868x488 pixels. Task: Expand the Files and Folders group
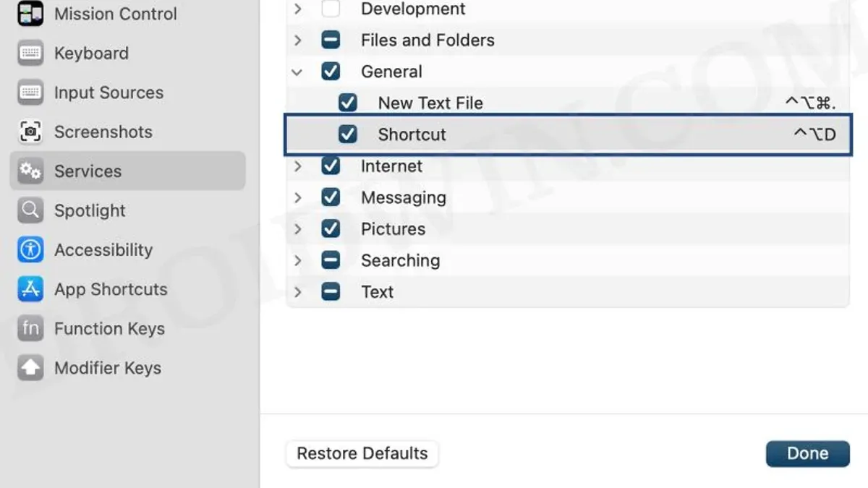(297, 40)
